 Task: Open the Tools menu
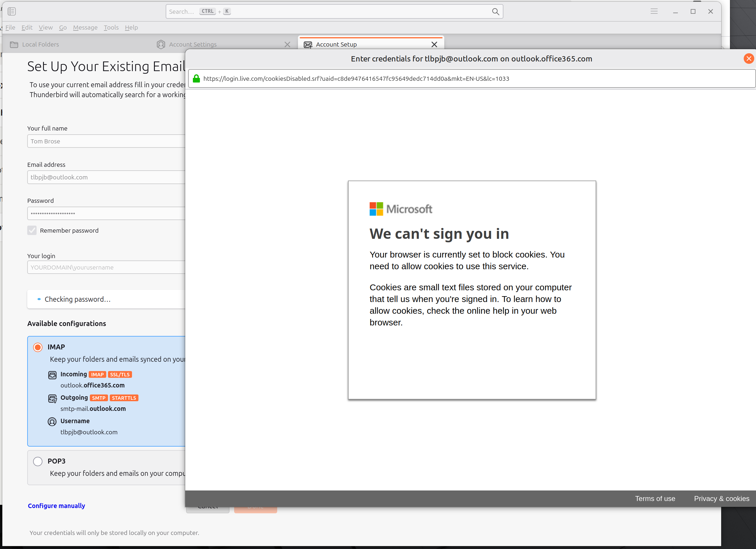(x=111, y=27)
